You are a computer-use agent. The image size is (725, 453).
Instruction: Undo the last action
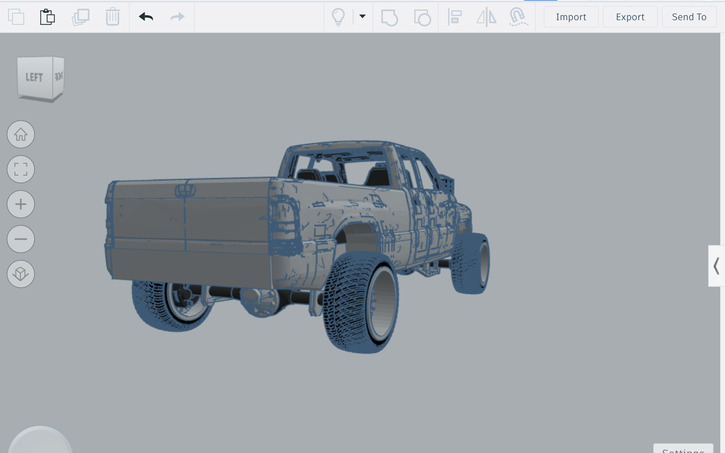146,17
